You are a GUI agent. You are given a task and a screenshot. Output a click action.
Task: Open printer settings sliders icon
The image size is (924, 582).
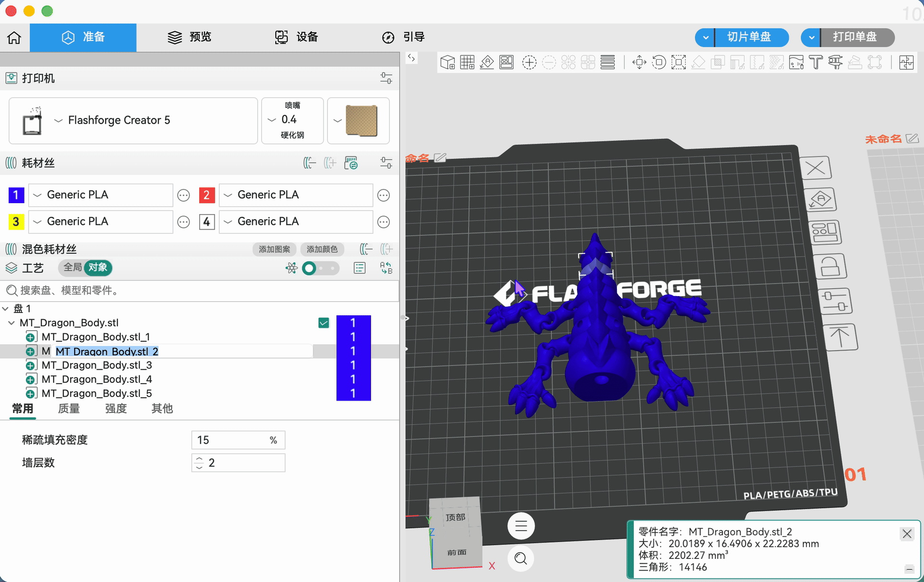[386, 78]
